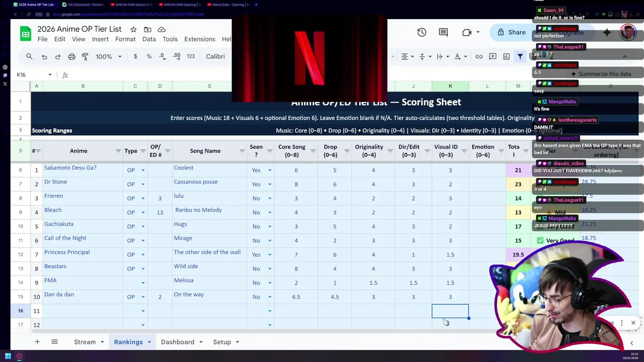Show all comments
Screen dimensions: 644x362
coord(443,32)
